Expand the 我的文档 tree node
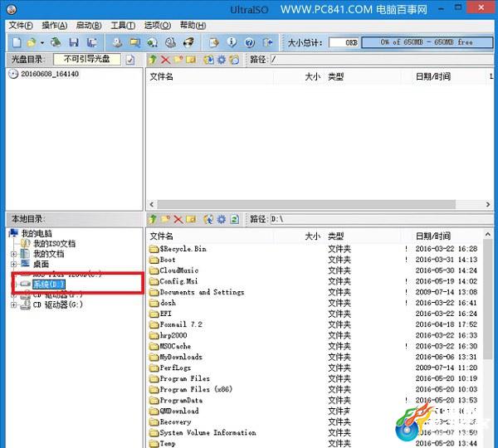This screenshot has width=498, height=448. click(13, 254)
